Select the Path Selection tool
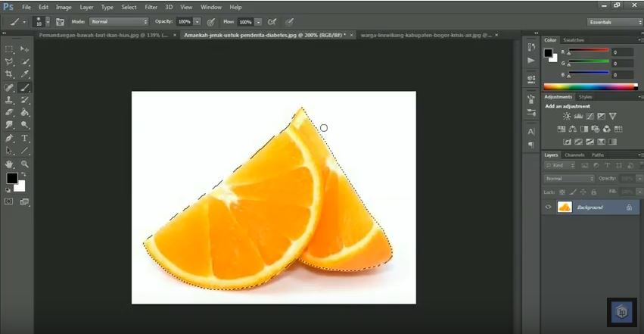 click(9, 151)
